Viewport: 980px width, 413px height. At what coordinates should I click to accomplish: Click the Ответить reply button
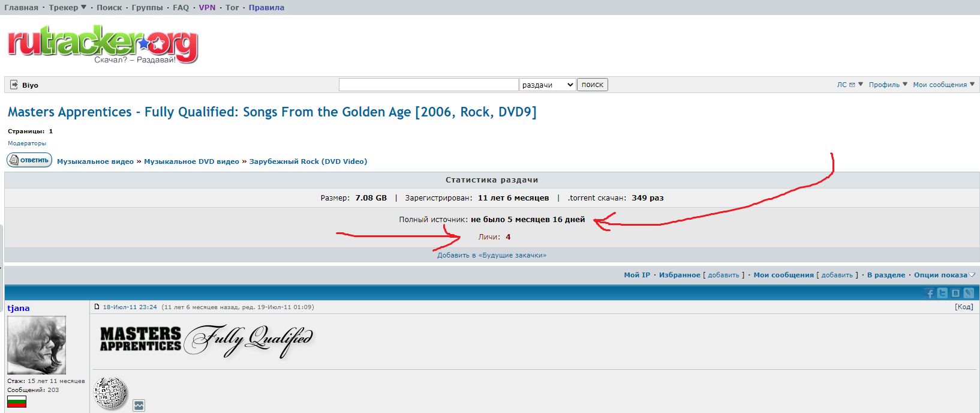click(29, 160)
